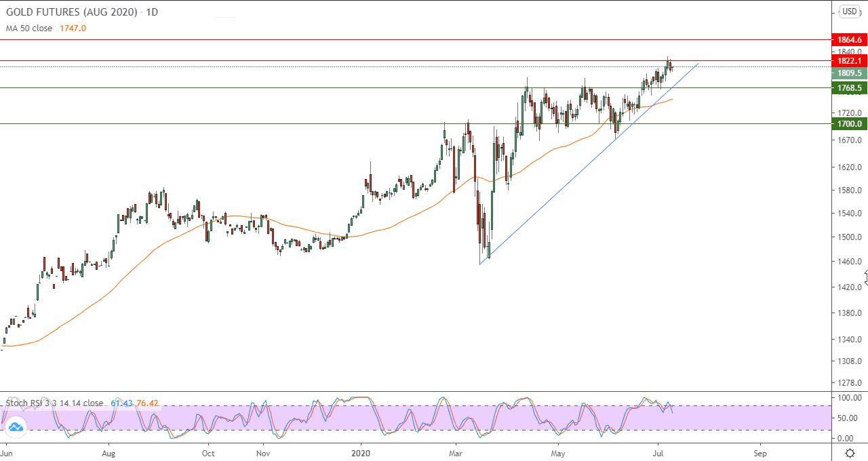Screen dimensions: 868x461
Task: Select the 1700.0 green price label
Action: (x=849, y=124)
